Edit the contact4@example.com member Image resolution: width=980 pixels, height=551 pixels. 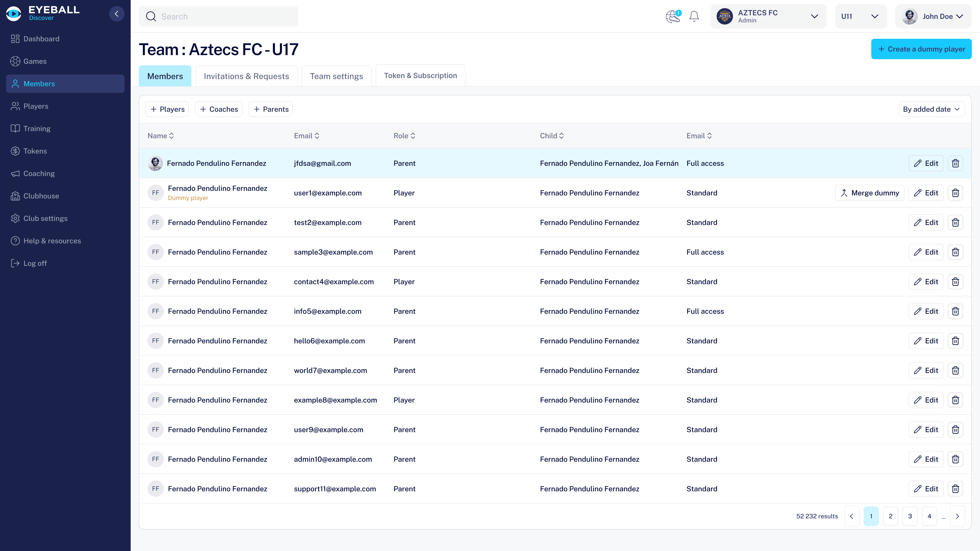(x=926, y=282)
